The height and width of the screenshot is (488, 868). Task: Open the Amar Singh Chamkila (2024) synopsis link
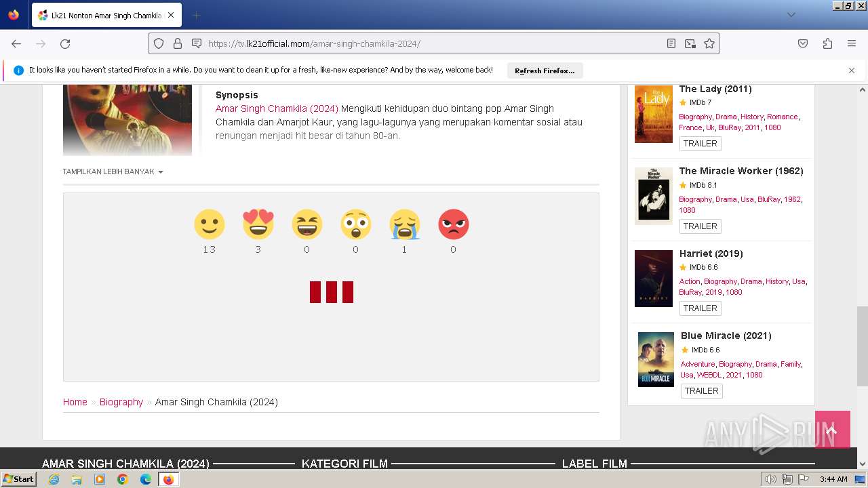277,108
